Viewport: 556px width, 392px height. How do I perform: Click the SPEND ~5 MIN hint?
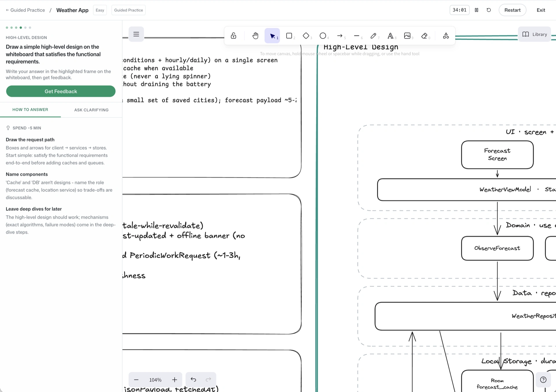pyautogui.click(x=24, y=128)
